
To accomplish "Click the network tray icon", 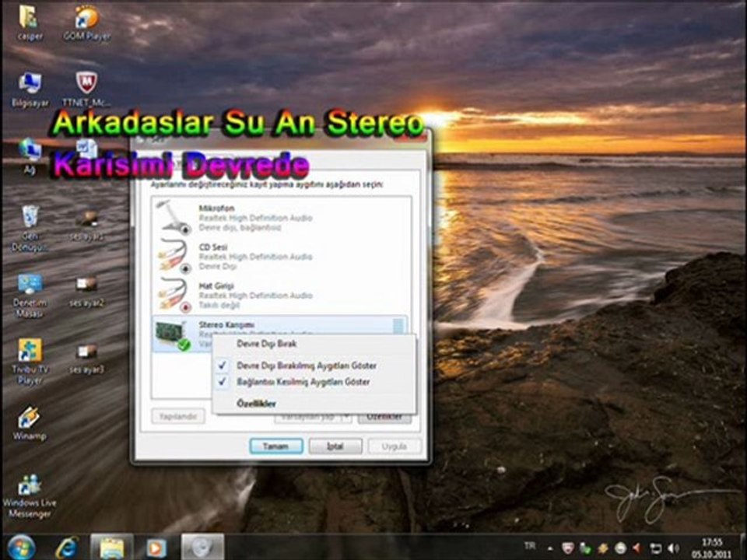I will [x=655, y=548].
